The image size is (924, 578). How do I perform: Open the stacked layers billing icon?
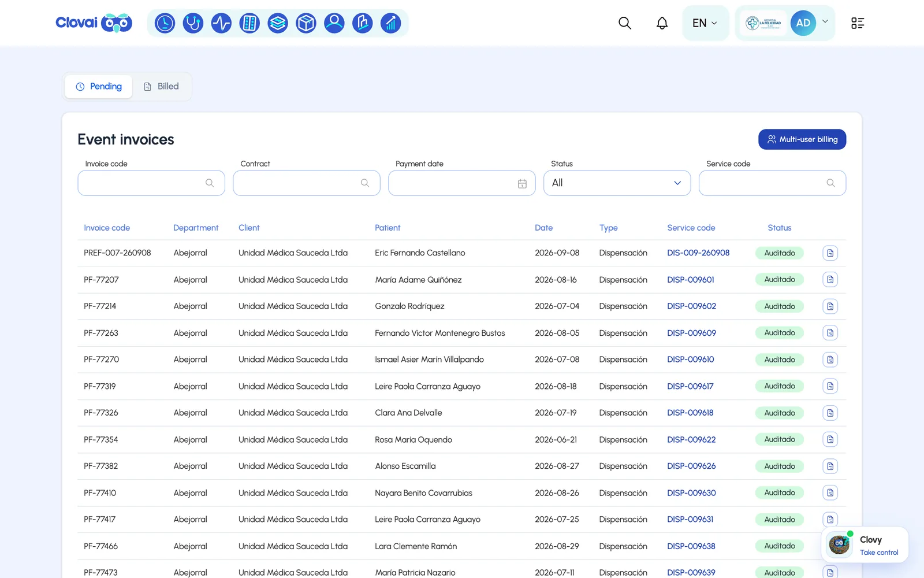tap(278, 23)
